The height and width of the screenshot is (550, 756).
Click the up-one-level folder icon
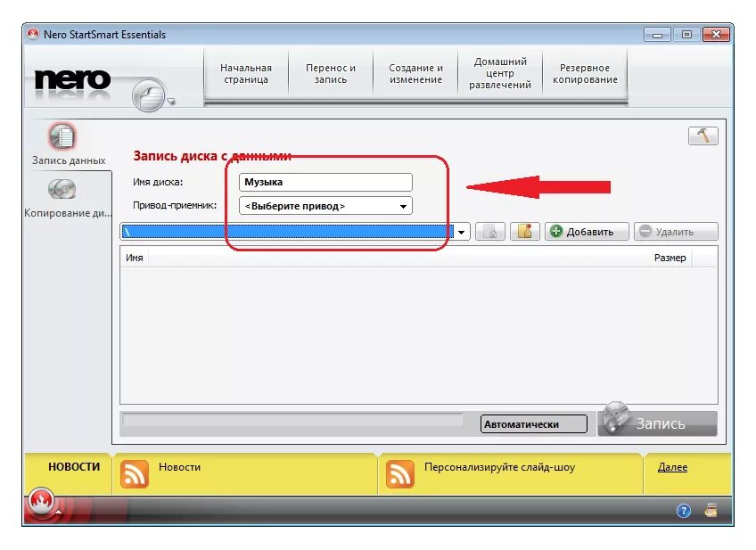pyautogui.click(x=490, y=232)
